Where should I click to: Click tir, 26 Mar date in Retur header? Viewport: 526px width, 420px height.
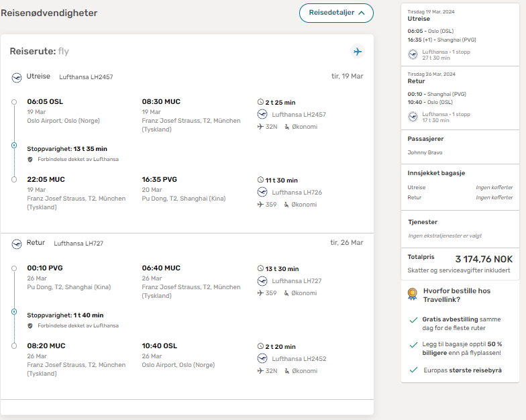tap(347, 243)
